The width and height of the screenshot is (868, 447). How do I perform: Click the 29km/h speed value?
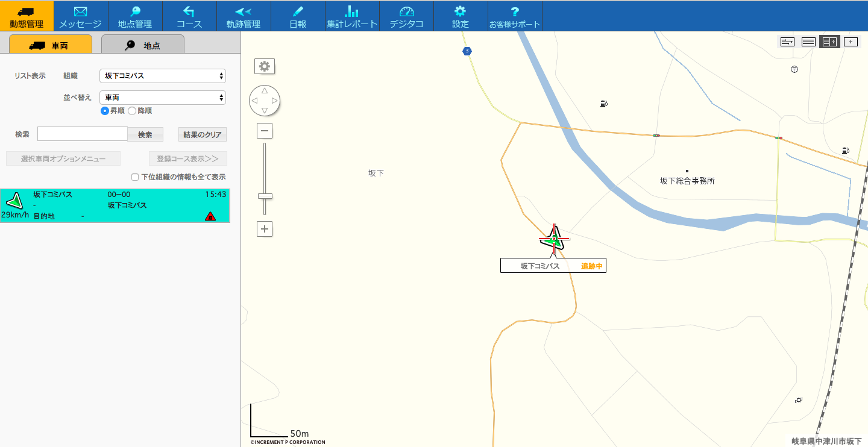point(15,214)
